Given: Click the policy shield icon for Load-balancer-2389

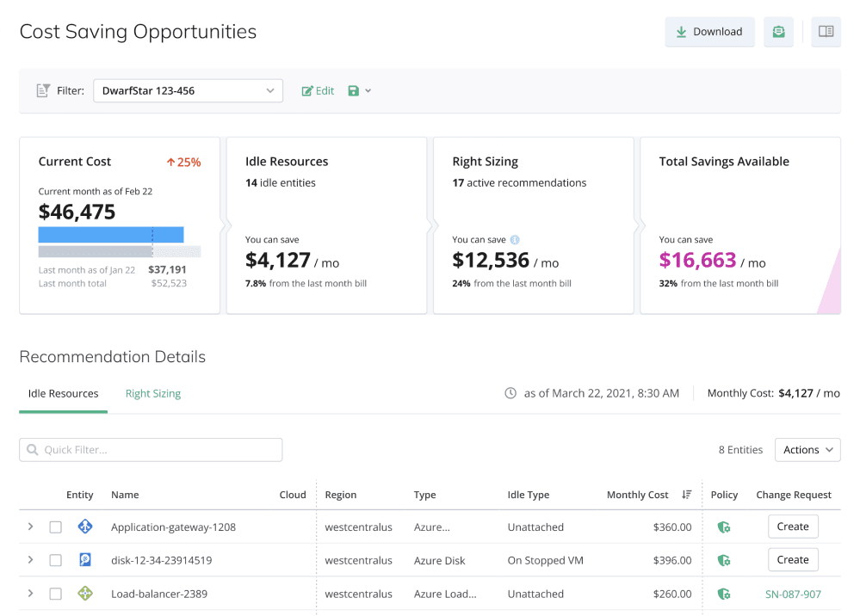Looking at the screenshot, I should (724, 594).
